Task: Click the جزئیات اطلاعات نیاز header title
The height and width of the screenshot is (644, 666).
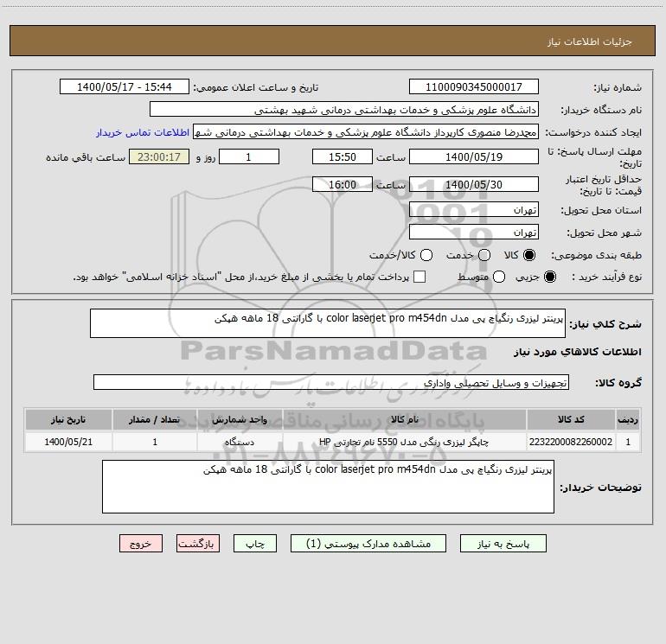Action: [x=590, y=41]
